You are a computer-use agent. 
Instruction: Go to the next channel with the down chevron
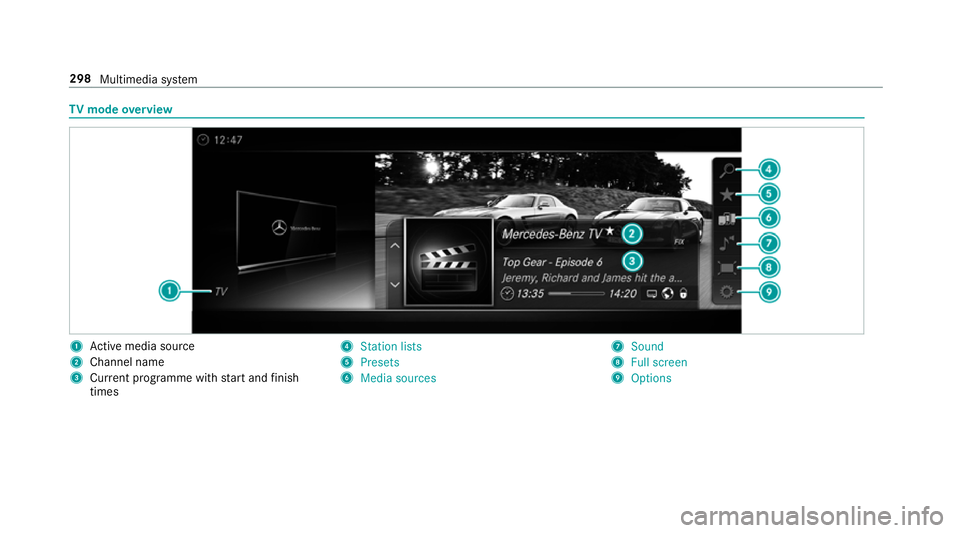point(394,284)
